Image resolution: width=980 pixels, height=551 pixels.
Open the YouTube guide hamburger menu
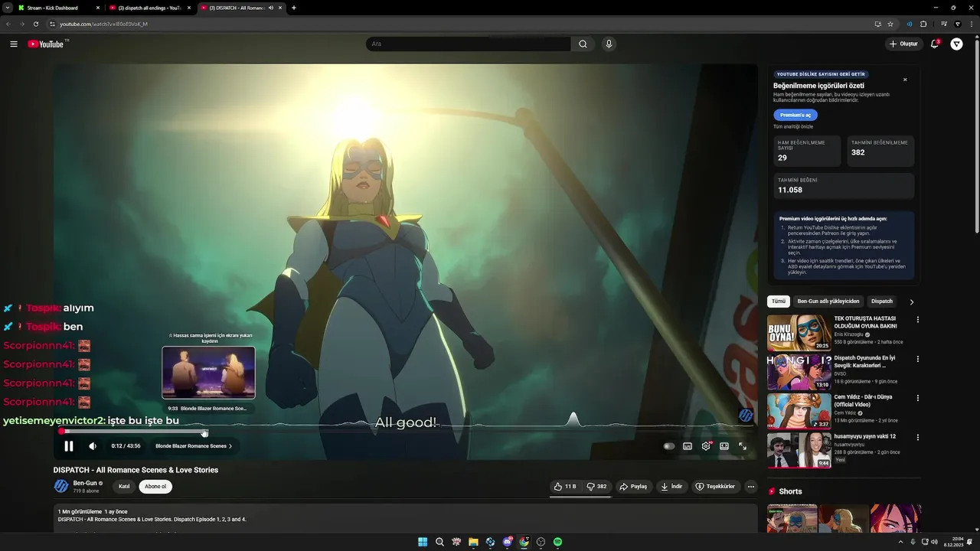click(14, 44)
